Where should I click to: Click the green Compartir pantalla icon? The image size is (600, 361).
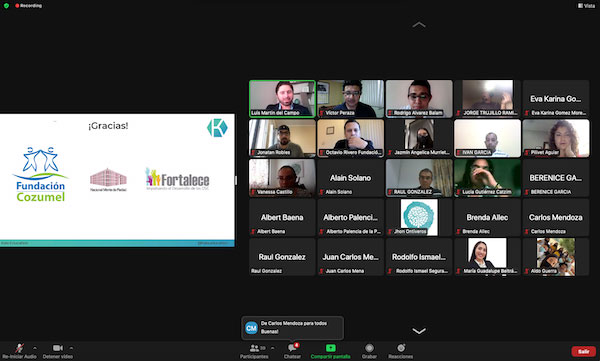coord(330,348)
